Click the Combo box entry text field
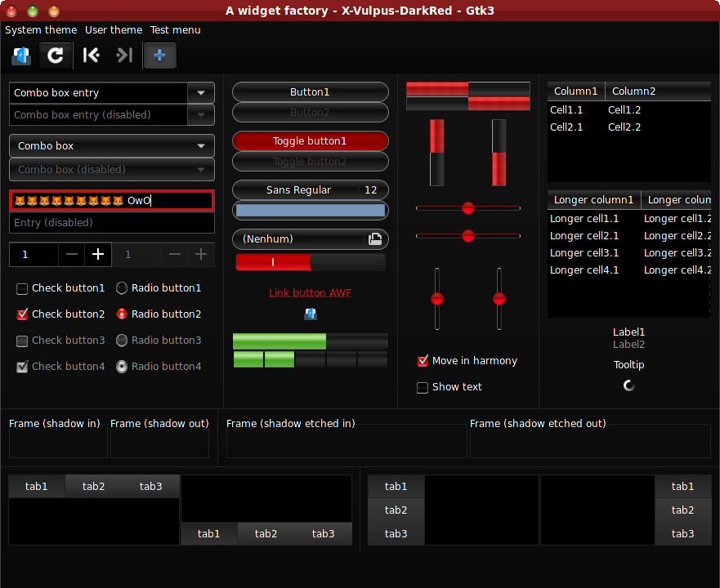Viewport: 720px width, 588px height. pos(98,93)
